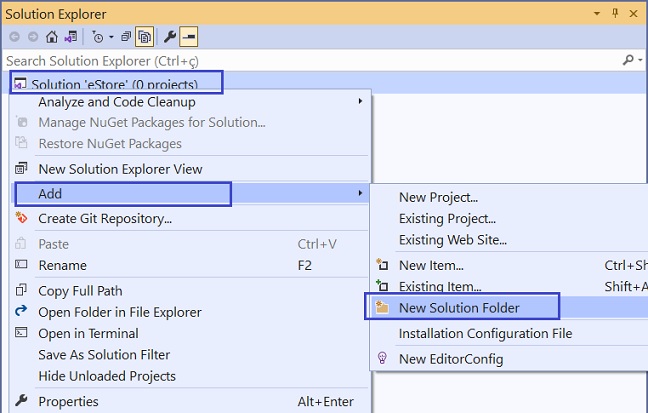Click the Collapse All toolbar icon
648x413 pixels.
point(127,37)
